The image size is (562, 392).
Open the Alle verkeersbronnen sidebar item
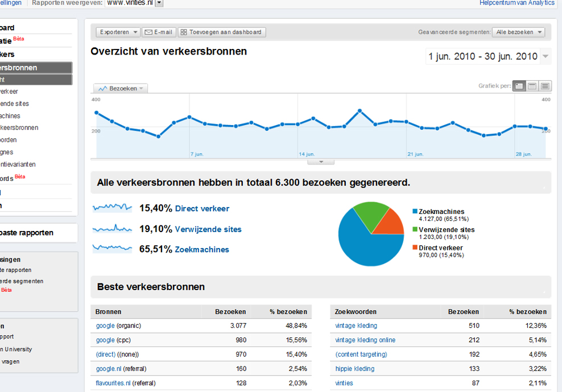click(x=19, y=127)
